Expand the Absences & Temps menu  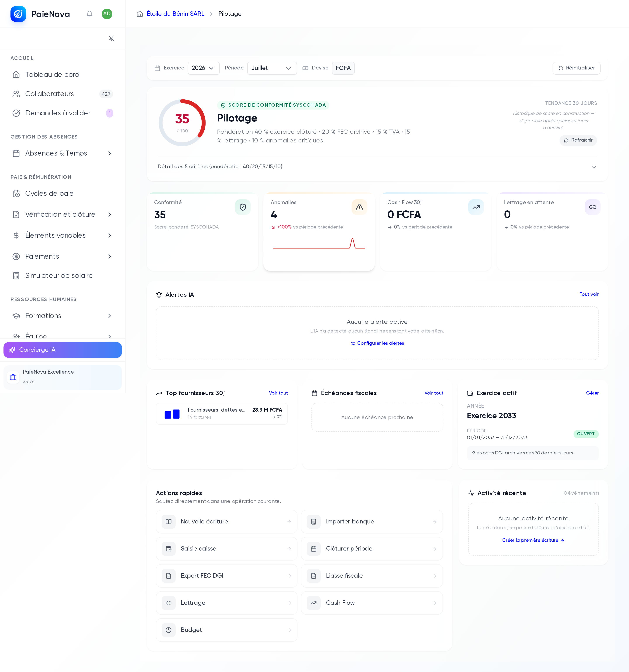coord(62,153)
